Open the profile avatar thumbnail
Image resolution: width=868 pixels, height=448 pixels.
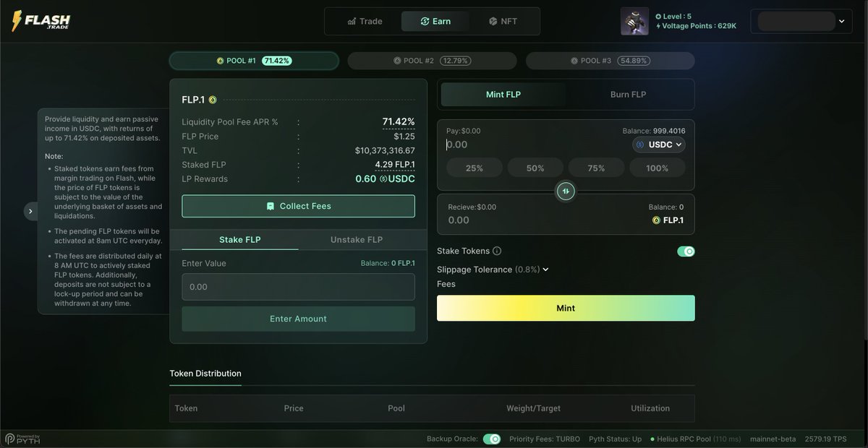pos(634,22)
